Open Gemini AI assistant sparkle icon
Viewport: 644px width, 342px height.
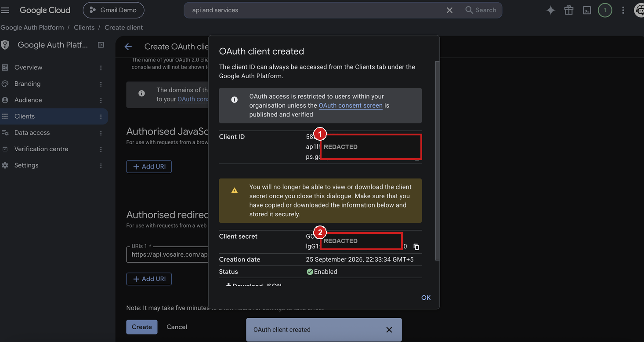click(x=550, y=10)
